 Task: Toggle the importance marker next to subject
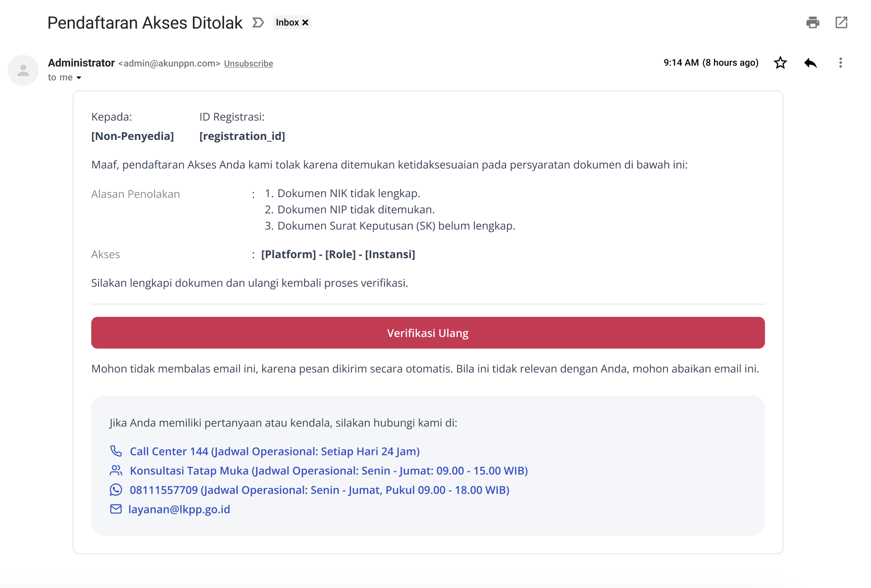click(258, 22)
